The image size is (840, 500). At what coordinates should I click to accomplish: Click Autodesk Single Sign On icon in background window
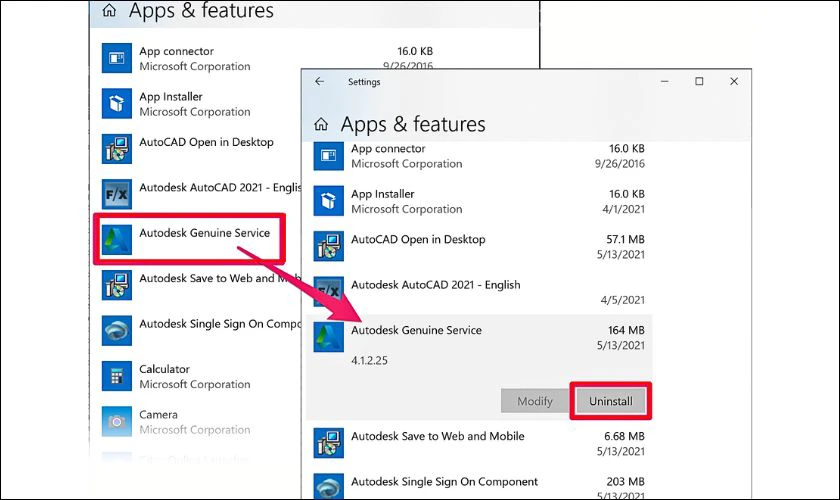(117, 330)
